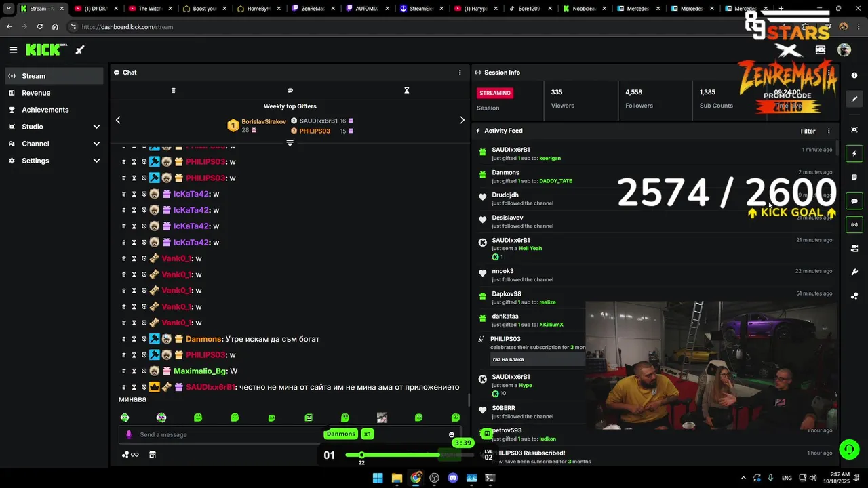Click the three-dots cluster icon in right toolbar
Image resolution: width=868 pixels, height=488 pixels.
pos(854,296)
